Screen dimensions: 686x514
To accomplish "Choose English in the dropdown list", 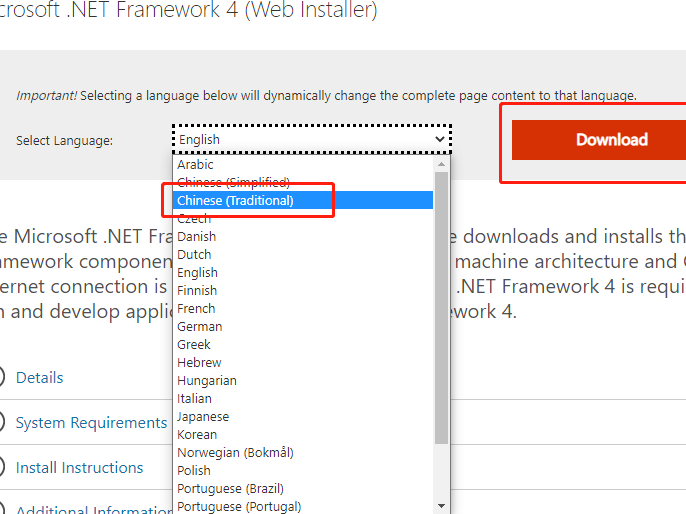I will pyautogui.click(x=303, y=272).
